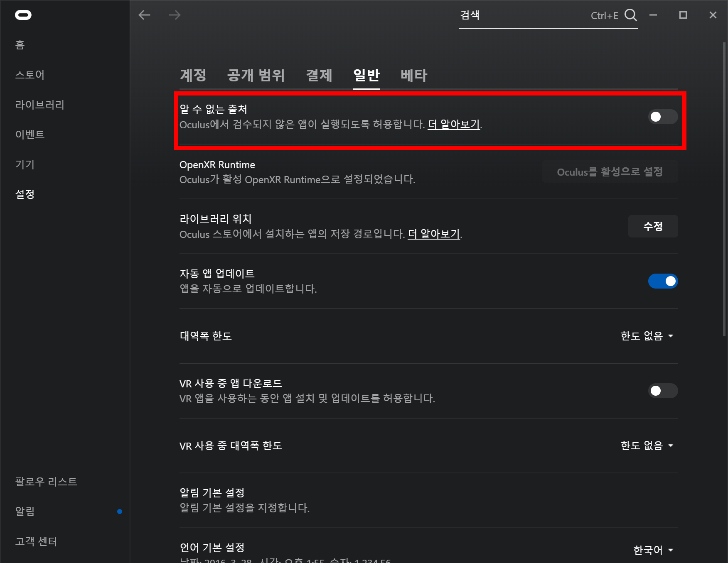
Task: Open 기기 in the sidebar
Action: [25, 164]
